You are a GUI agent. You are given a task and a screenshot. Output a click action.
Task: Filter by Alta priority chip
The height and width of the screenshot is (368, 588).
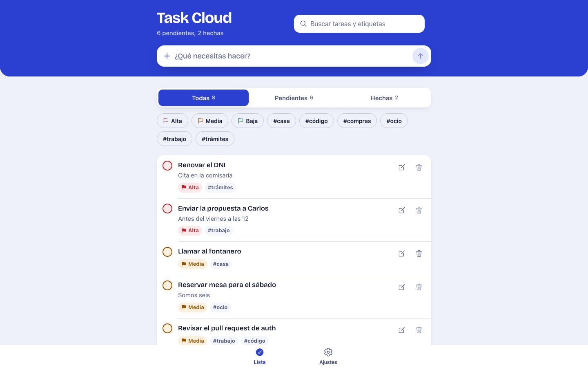(x=172, y=121)
